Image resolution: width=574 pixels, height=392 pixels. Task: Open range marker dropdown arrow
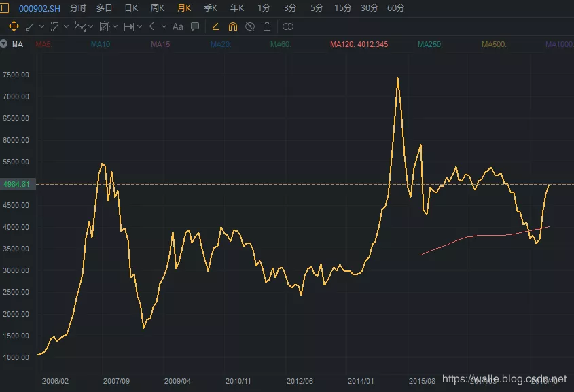pos(139,26)
